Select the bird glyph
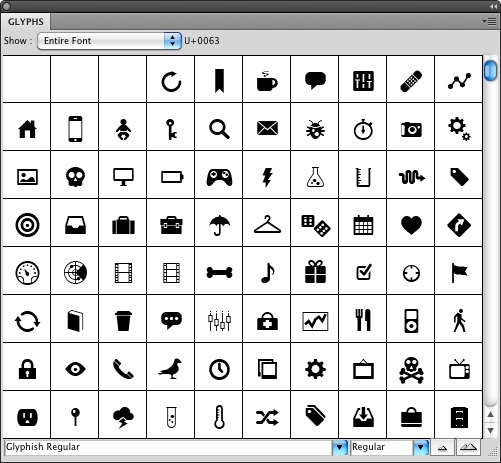The height and width of the screenshot is (463, 501). pos(170,369)
